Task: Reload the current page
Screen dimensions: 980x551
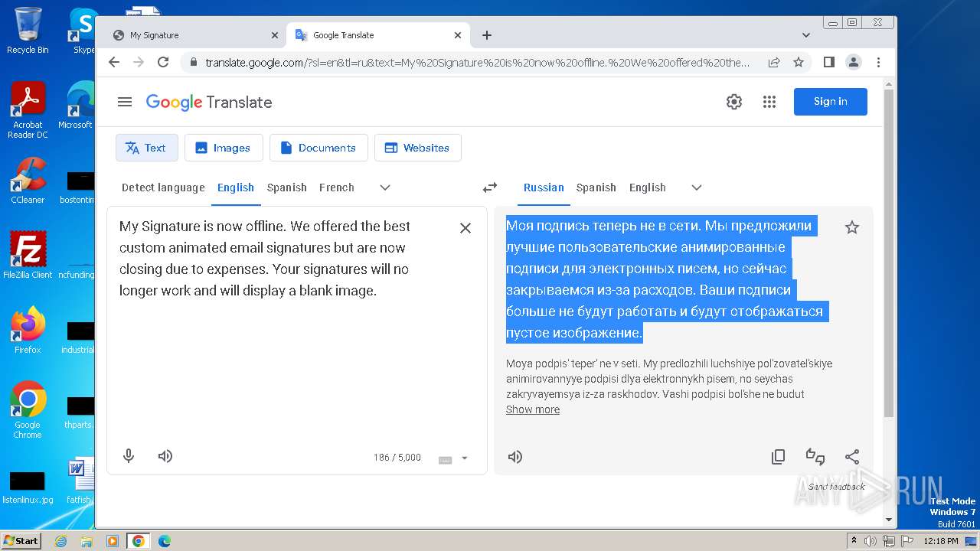Action: [163, 62]
